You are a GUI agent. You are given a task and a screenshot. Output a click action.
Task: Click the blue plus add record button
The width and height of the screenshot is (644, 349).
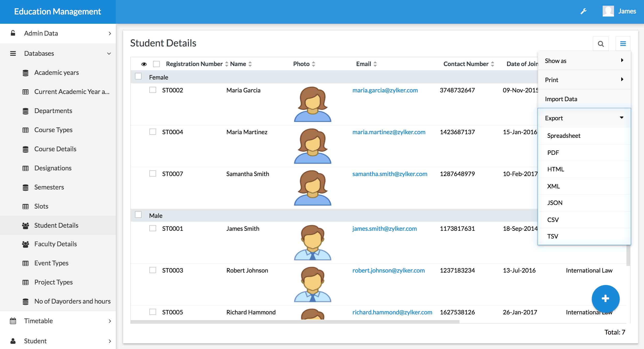pos(605,299)
